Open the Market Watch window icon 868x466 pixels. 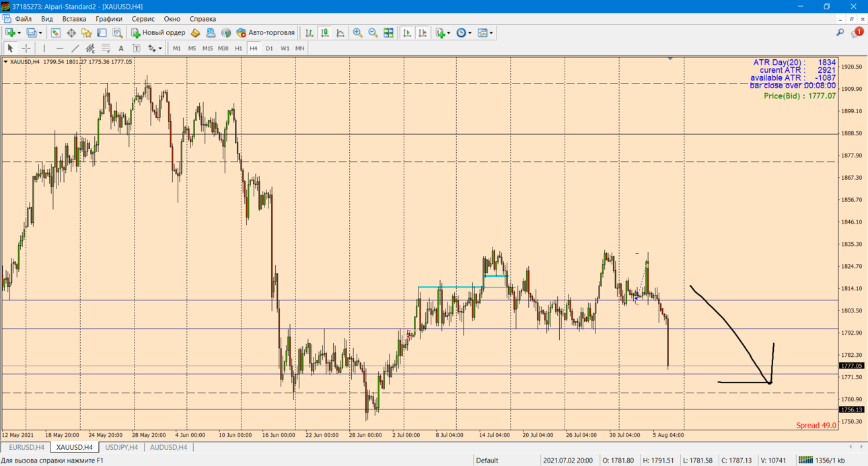click(x=55, y=32)
